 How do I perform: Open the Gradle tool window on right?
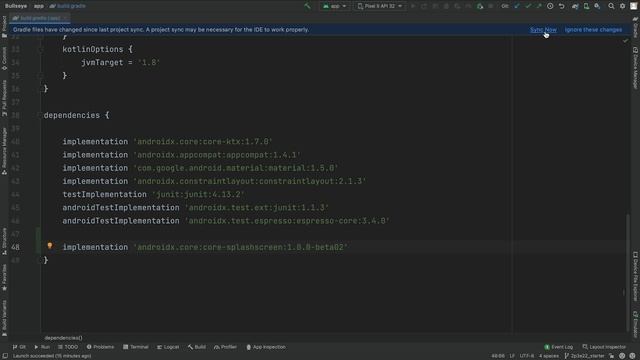tap(635, 28)
